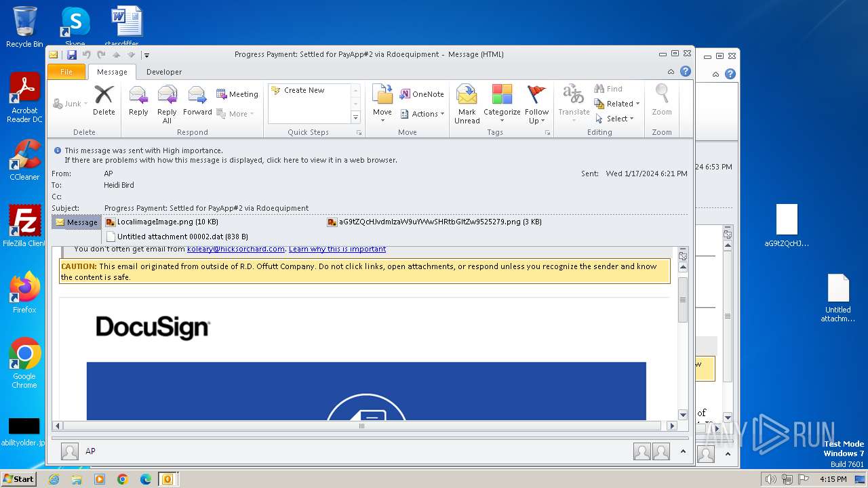Expand the Select dropdown

coord(614,119)
